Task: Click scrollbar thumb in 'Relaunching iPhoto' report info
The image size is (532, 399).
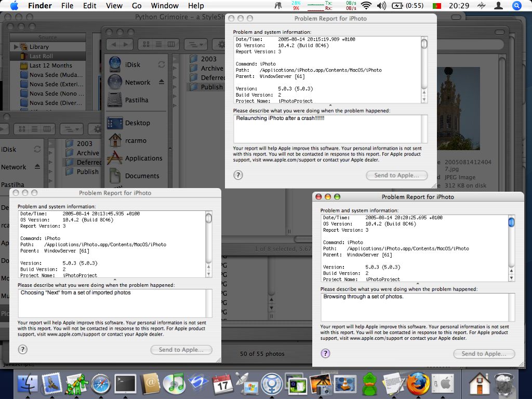Action: 424,44
